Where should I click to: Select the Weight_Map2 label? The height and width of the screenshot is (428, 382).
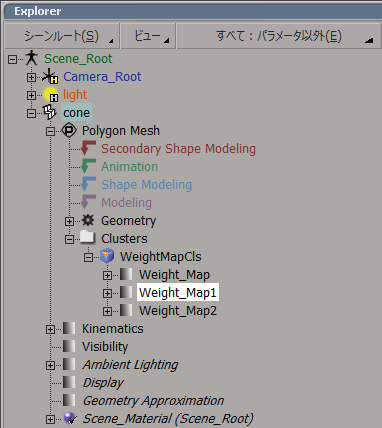pos(178,311)
